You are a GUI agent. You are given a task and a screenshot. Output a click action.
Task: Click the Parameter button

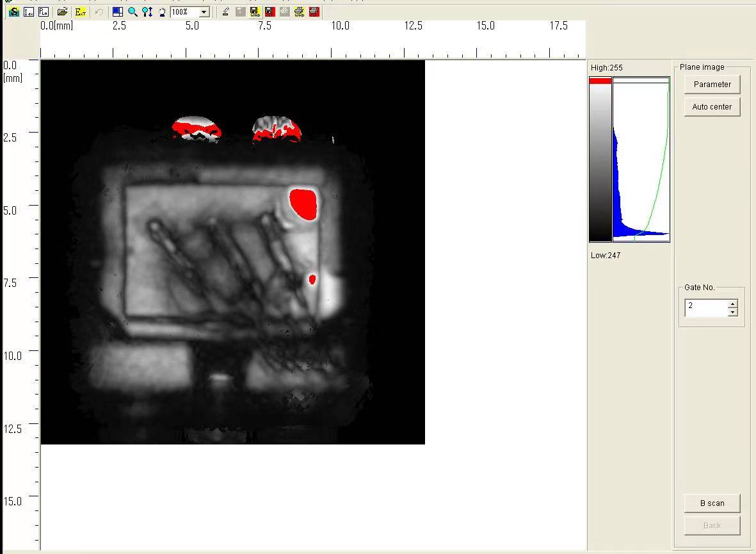click(x=712, y=84)
